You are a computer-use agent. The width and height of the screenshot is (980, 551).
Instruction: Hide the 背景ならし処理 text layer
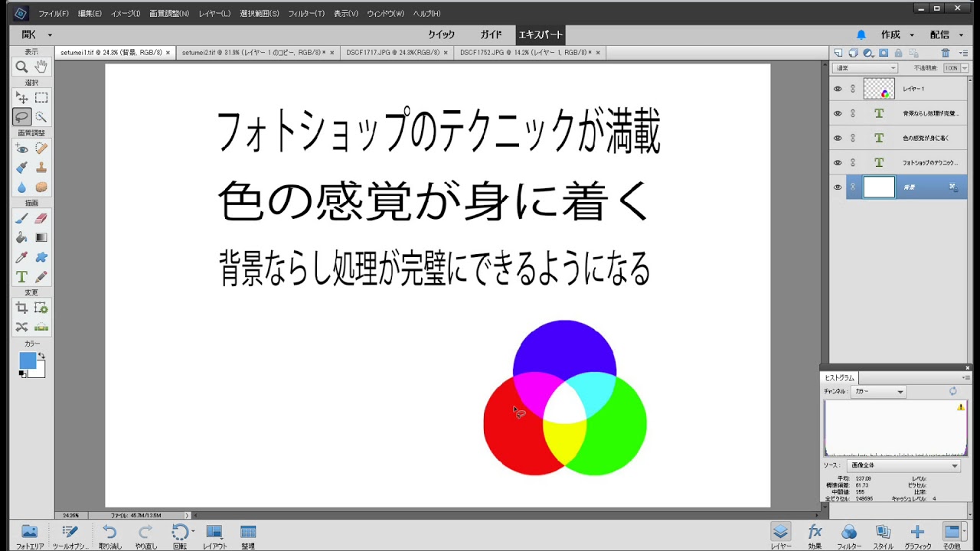pos(838,113)
